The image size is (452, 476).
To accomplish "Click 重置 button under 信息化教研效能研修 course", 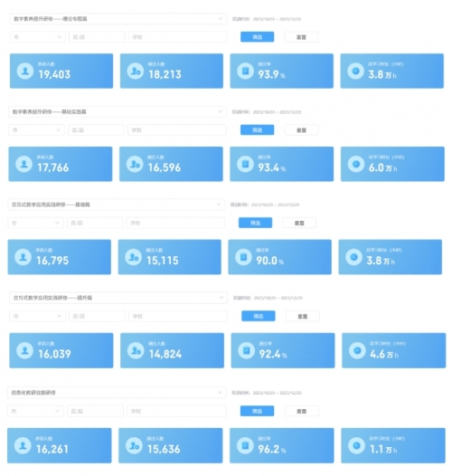I will (302, 411).
